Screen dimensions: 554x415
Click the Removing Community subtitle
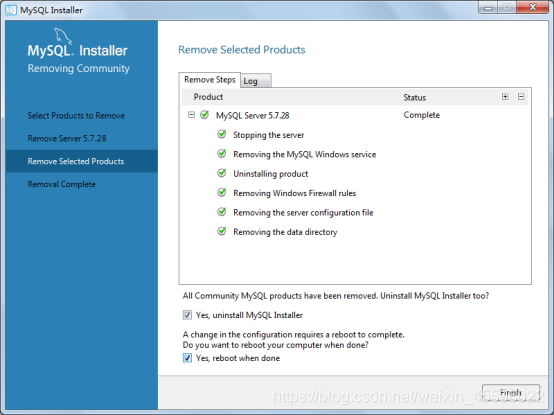pyautogui.click(x=78, y=68)
